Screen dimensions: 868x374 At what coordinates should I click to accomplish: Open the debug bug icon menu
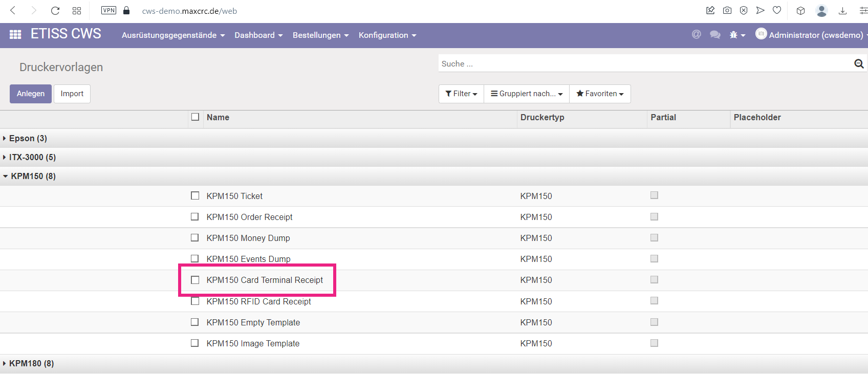pyautogui.click(x=737, y=35)
